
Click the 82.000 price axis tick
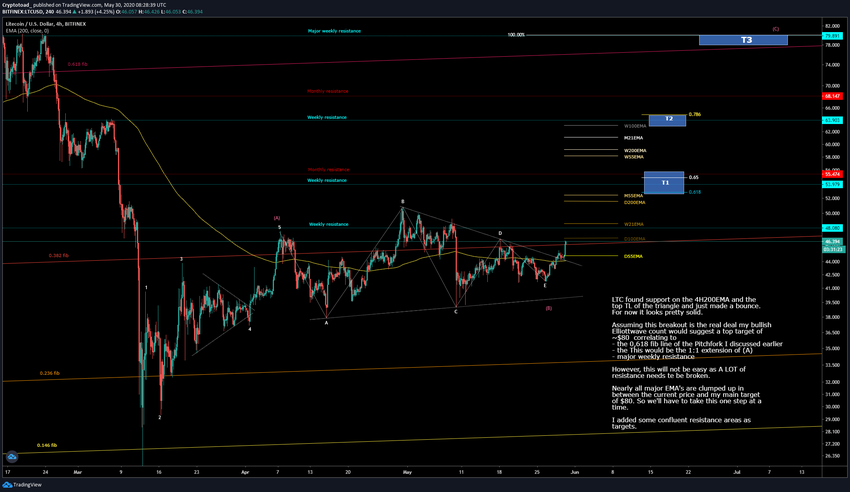832,26
